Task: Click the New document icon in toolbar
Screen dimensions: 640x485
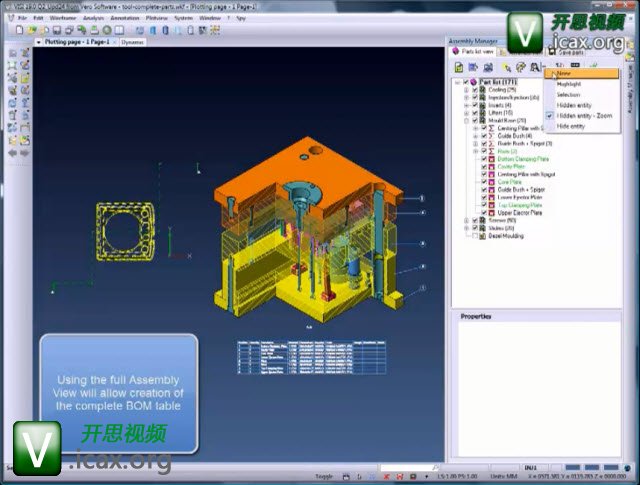Action: pyautogui.click(x=19, y=30)
